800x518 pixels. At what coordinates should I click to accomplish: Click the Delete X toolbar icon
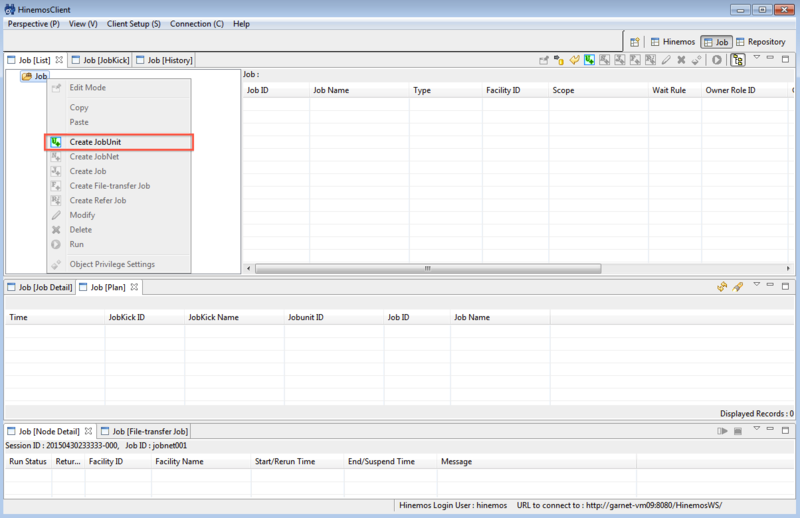[x=681, y=60]
